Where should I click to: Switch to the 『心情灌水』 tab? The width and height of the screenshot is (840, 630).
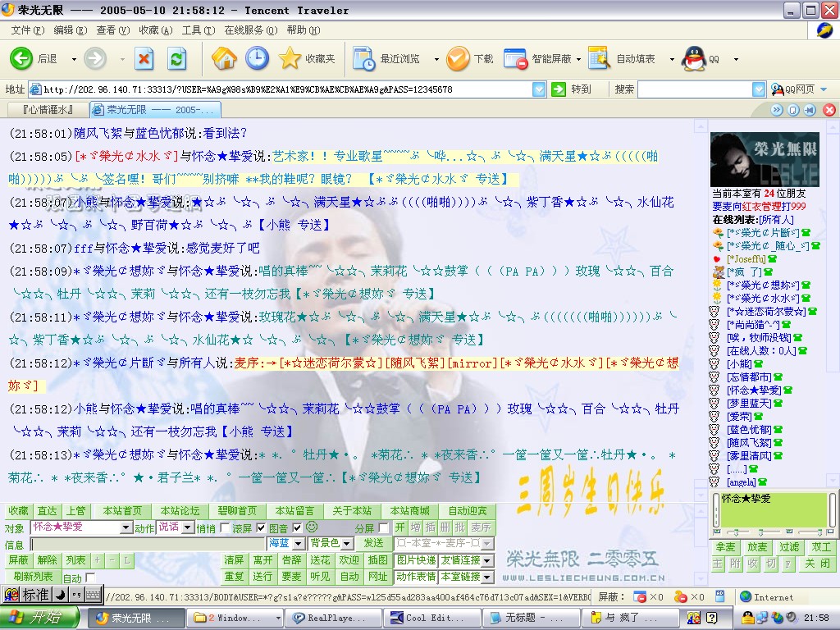click(x=48, y=110)
